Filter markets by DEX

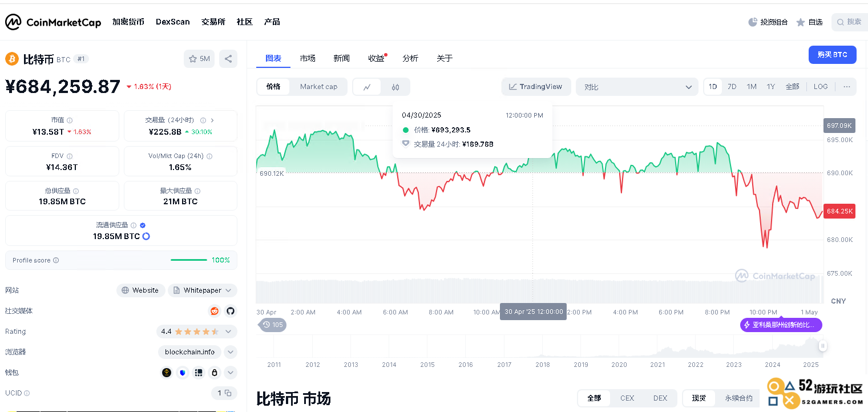point(660,398)
